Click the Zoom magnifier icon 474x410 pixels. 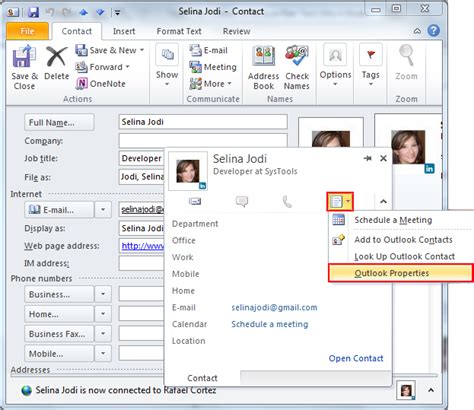pyautogui.click(x=406, y=55)
